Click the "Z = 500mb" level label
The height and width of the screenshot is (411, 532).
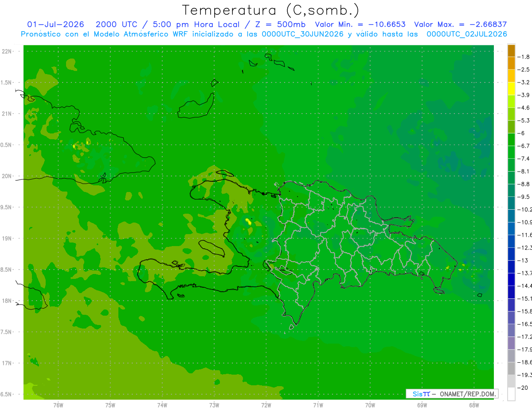(x=281, y=25)
